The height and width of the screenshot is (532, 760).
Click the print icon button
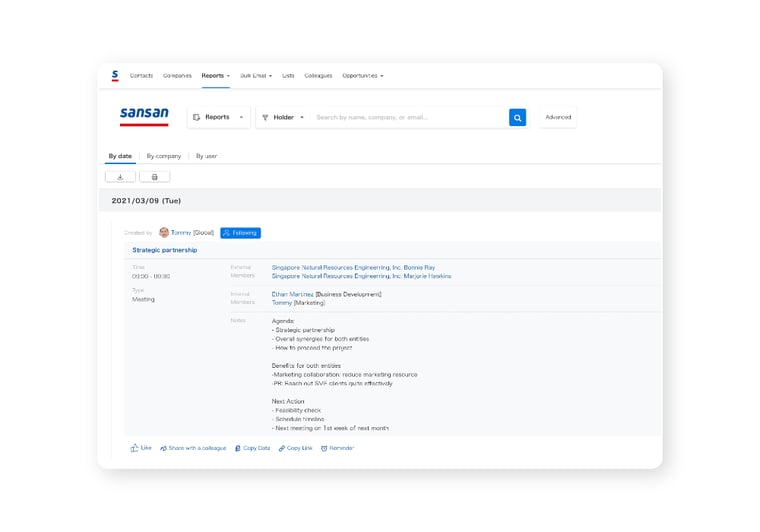point(155,177)
